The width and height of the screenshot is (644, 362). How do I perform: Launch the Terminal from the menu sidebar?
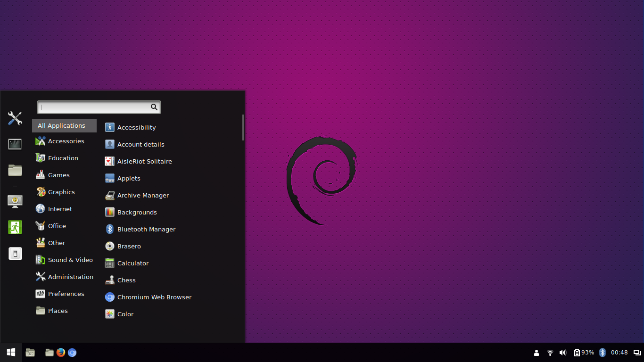coord(15,144)
